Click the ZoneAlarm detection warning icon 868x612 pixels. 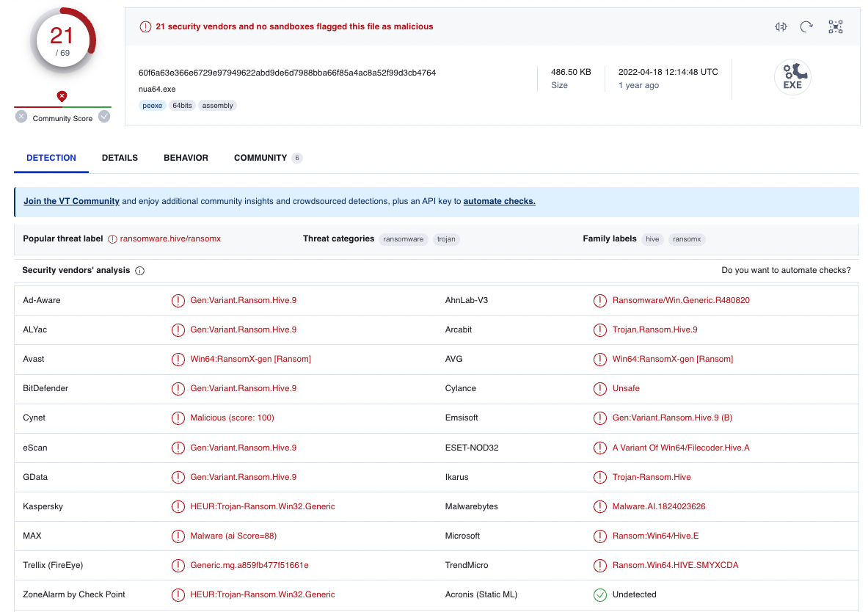pos(178,595)
